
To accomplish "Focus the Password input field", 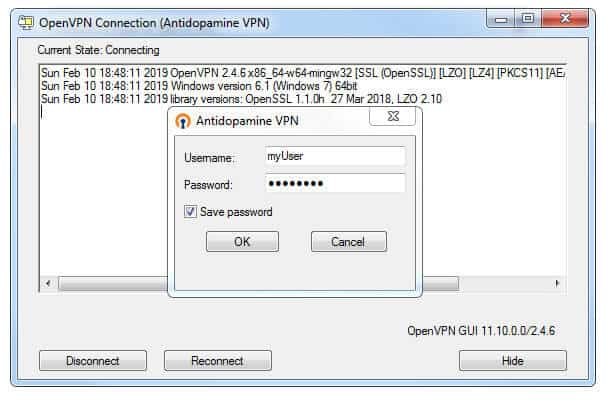I will point(335,183).
